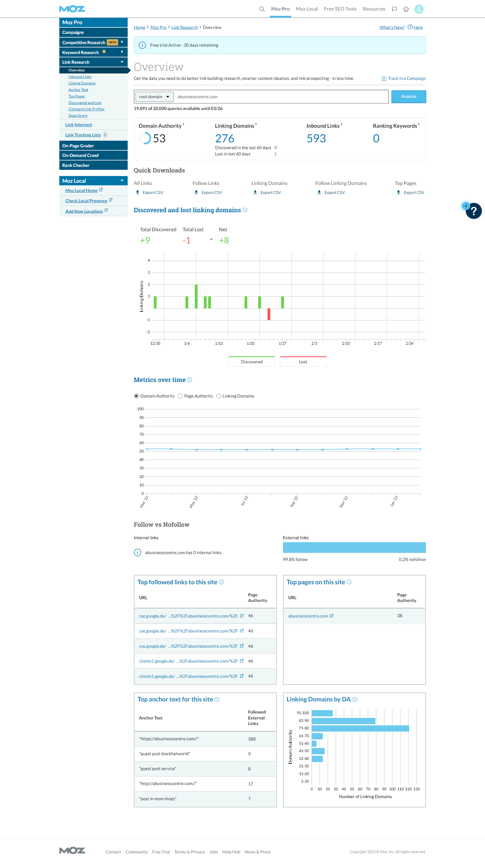
Task: Click the Linking Domains info superscript
Action: (x=256, y=124)
